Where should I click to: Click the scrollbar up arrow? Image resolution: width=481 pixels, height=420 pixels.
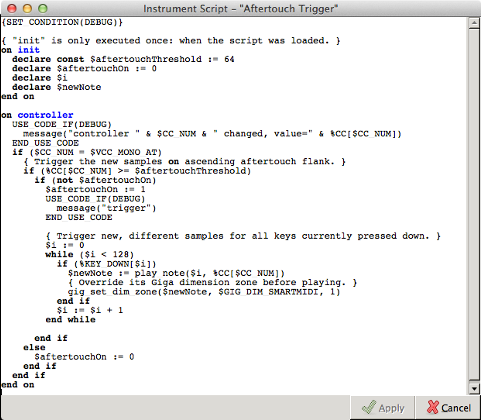coord(474,23)
